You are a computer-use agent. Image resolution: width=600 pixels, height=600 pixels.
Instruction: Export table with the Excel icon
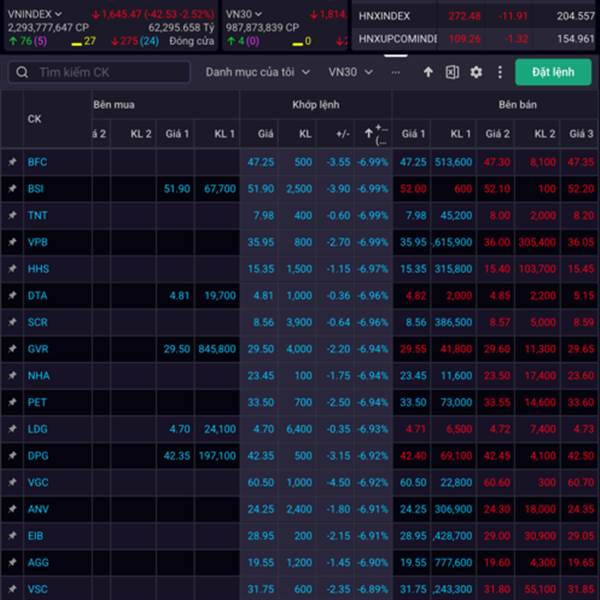tap(452, 72)
